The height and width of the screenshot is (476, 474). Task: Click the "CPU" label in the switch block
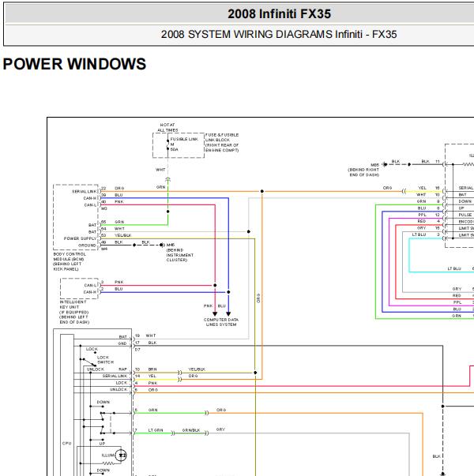pyautogui.click(x=67, y=444)
